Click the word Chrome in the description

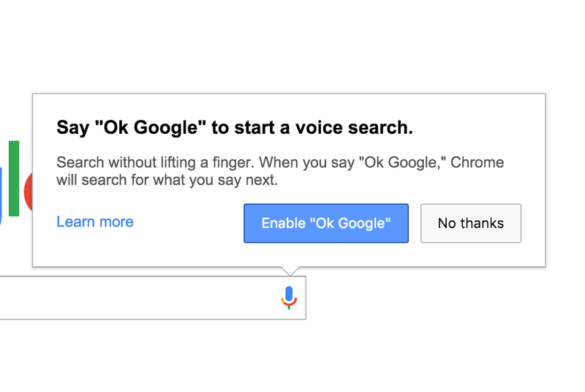477,162
